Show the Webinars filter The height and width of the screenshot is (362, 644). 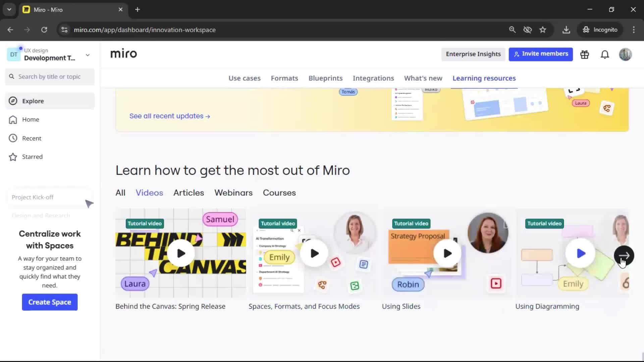(x=233, y=193)
